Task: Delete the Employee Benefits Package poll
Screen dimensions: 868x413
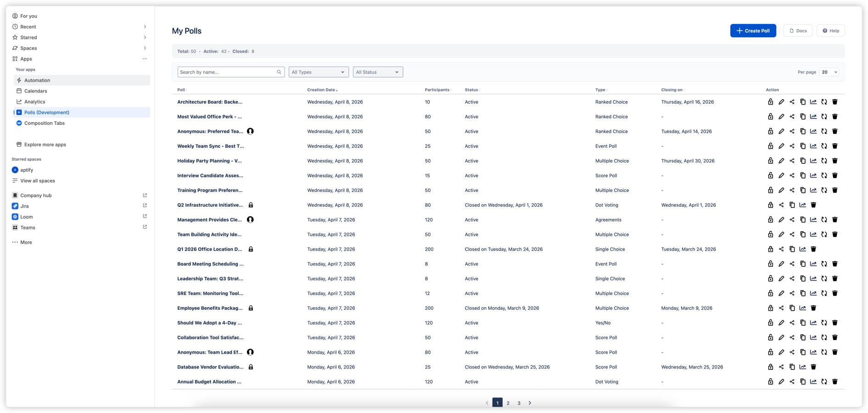Action: [814, 308]
